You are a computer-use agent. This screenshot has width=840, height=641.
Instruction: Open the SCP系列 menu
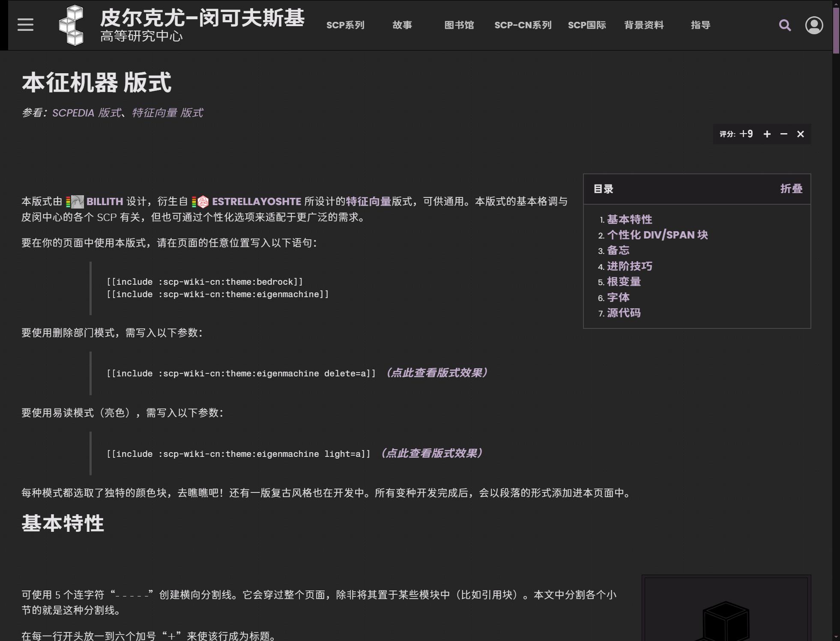click(345, 25)
